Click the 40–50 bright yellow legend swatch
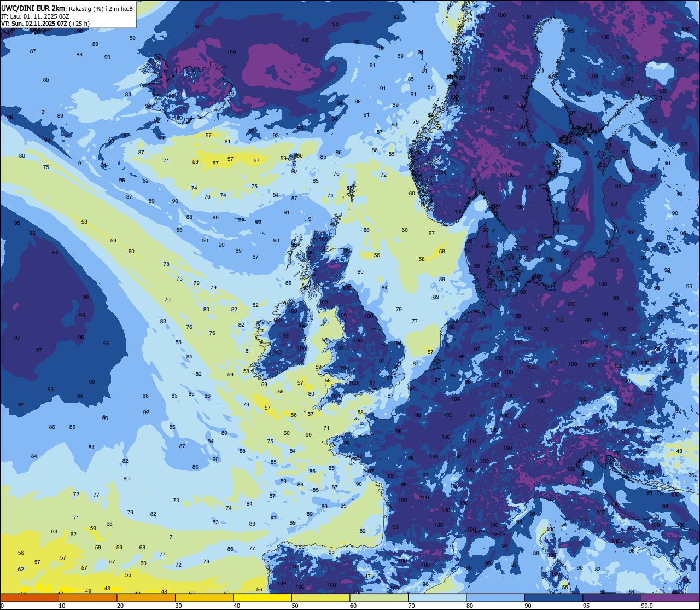This screenshot has height=610, width=700. (x=262, y=597)
